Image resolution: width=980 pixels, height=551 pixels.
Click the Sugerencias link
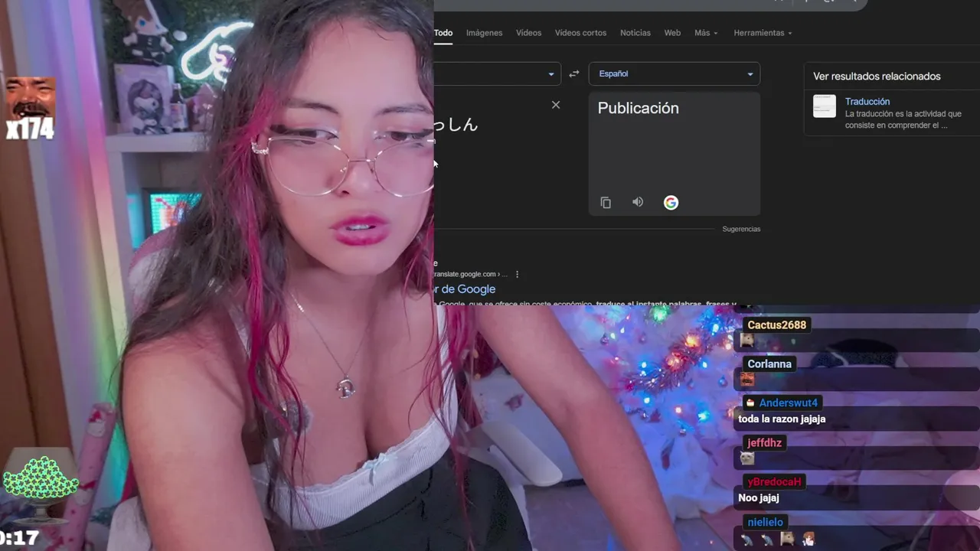(x=741, y=229)
